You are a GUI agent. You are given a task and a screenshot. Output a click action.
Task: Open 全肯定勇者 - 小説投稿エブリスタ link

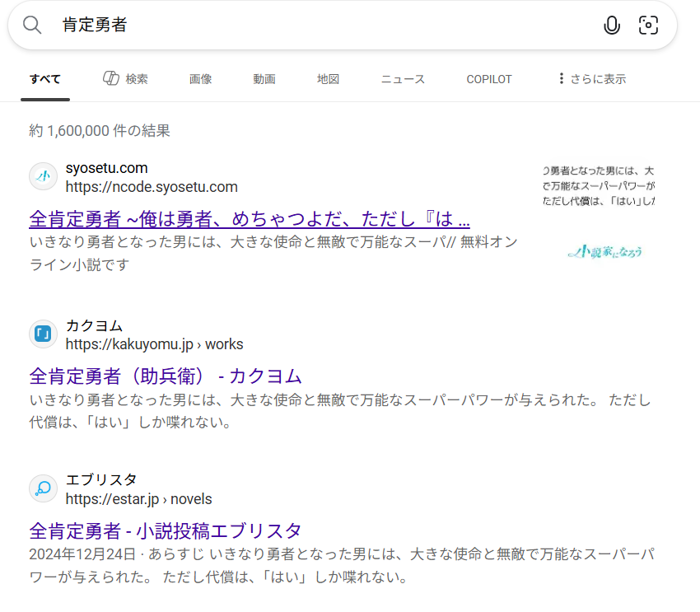pyautogui.click(x=166, y=530)
